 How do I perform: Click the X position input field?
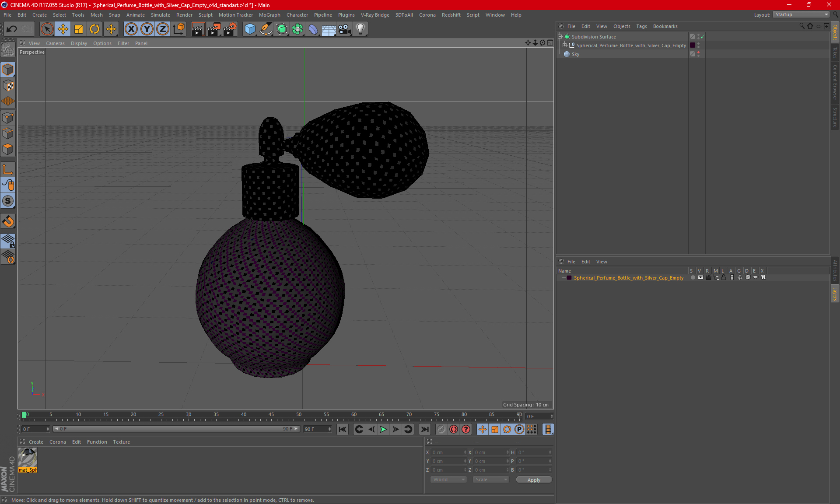tap(449, 452)
